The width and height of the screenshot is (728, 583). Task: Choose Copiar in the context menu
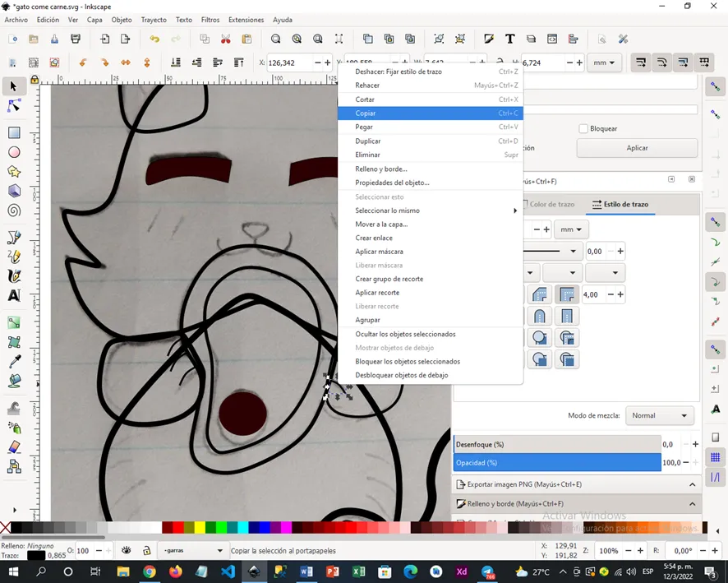[x=431, y=113]
